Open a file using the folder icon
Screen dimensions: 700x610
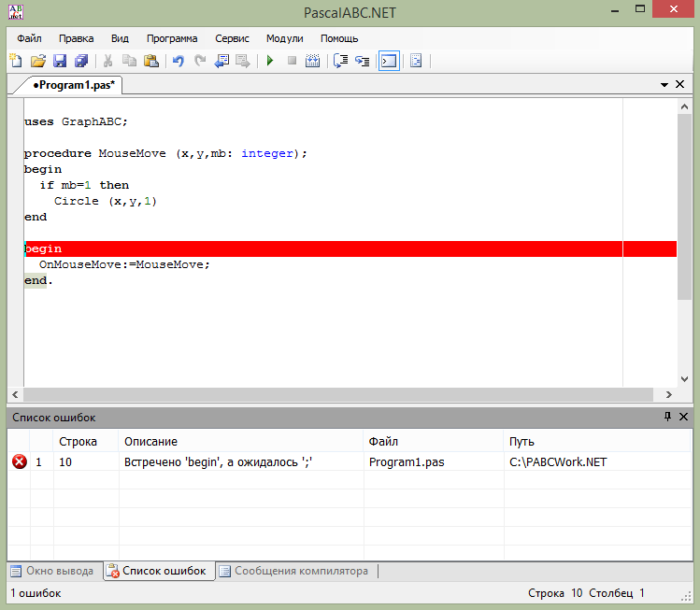click(x=38, y=61)
